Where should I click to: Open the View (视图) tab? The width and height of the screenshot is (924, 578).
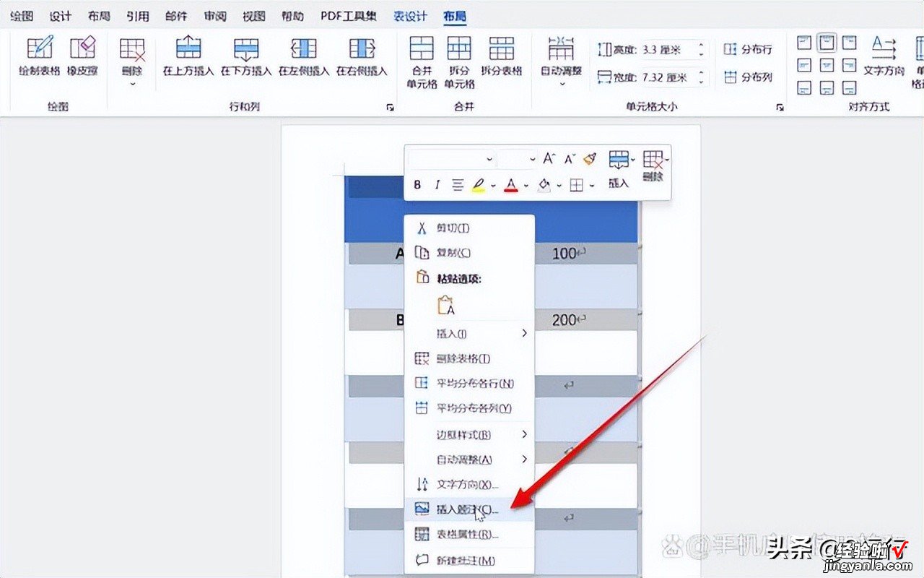click(x=253, y=16)
